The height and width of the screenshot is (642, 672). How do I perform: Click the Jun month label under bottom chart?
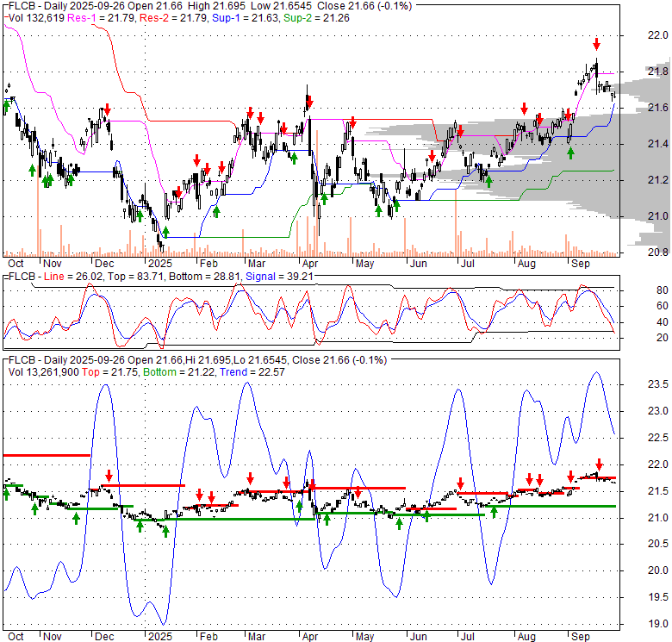(x=419, y=637)
